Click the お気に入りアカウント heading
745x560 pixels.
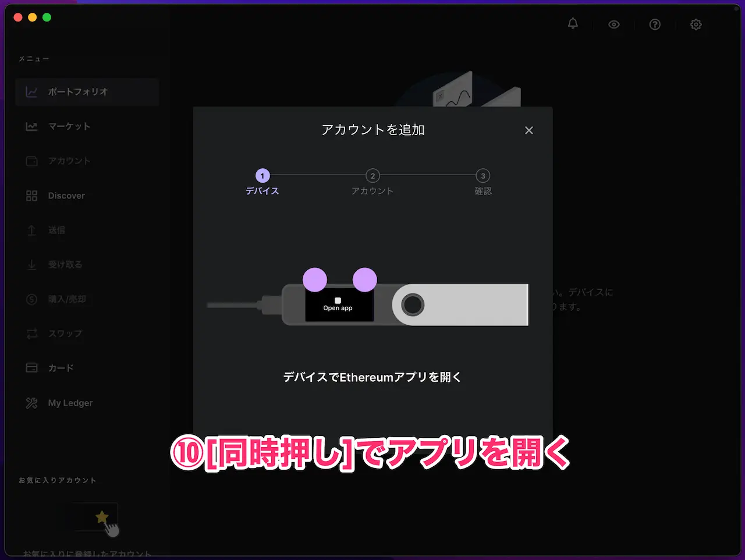[58, 480]
